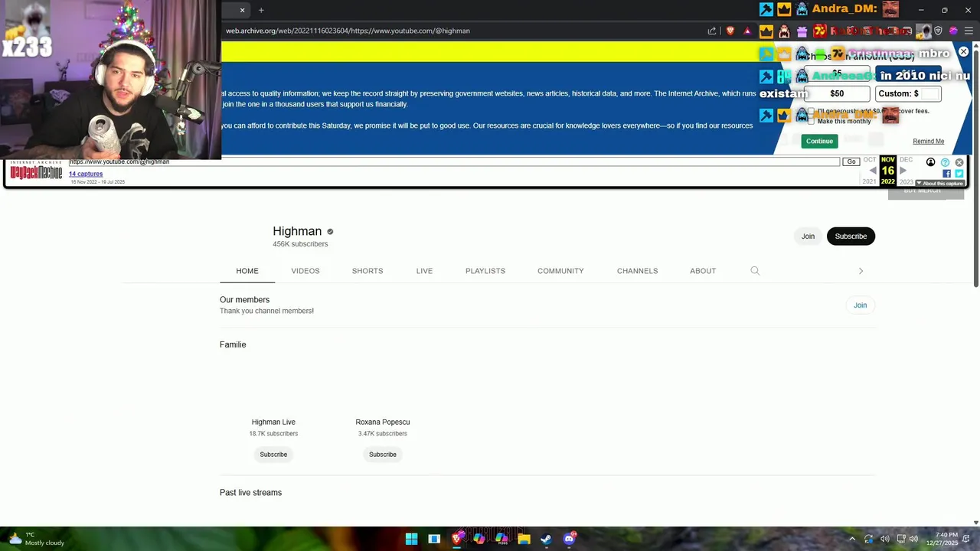Close the donation banner with X
The image size is (980, 551).
[x=964, y=51]
